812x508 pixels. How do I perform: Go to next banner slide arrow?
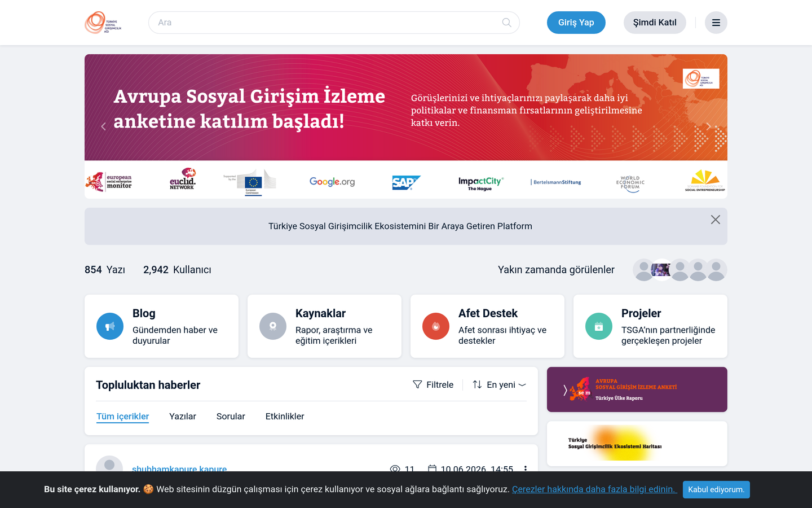[708, 126]
